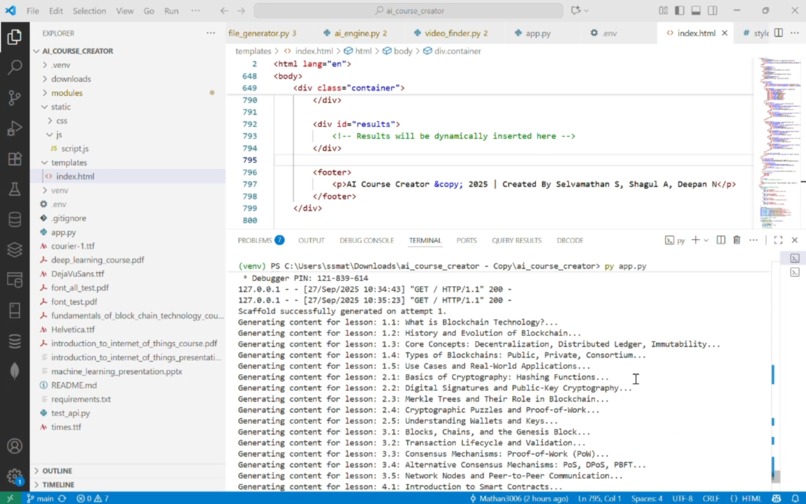Open script.js in the explorer tree
This screenshot has height=504, width=806.
click(75, 148)
